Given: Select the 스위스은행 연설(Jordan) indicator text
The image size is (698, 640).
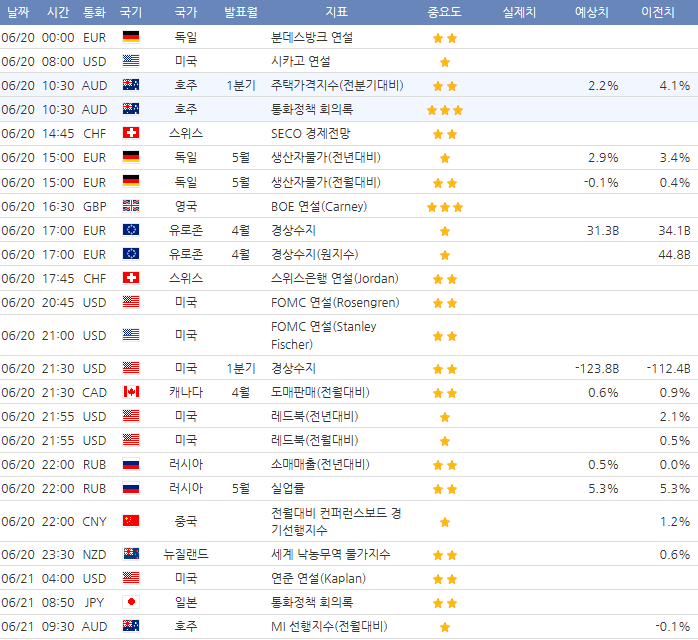Looking at the screenshot, I should click(x=335, y=279).
